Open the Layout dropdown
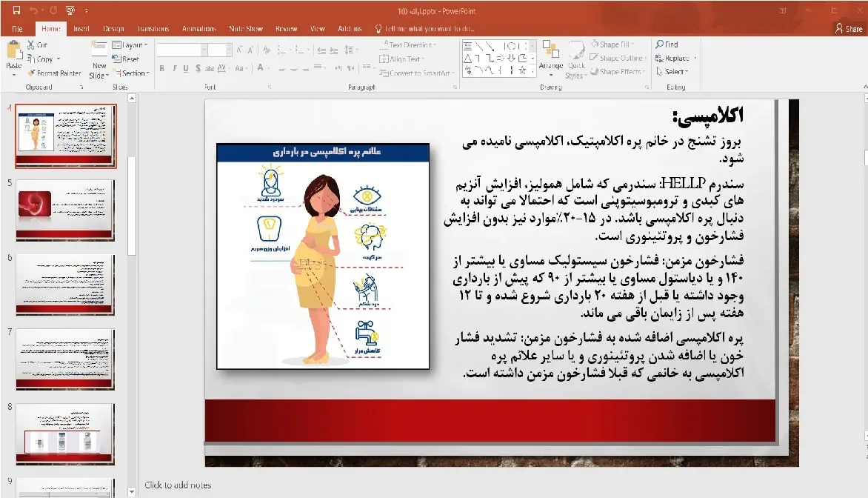Viewport: 868px width, 498px height. 130,45
